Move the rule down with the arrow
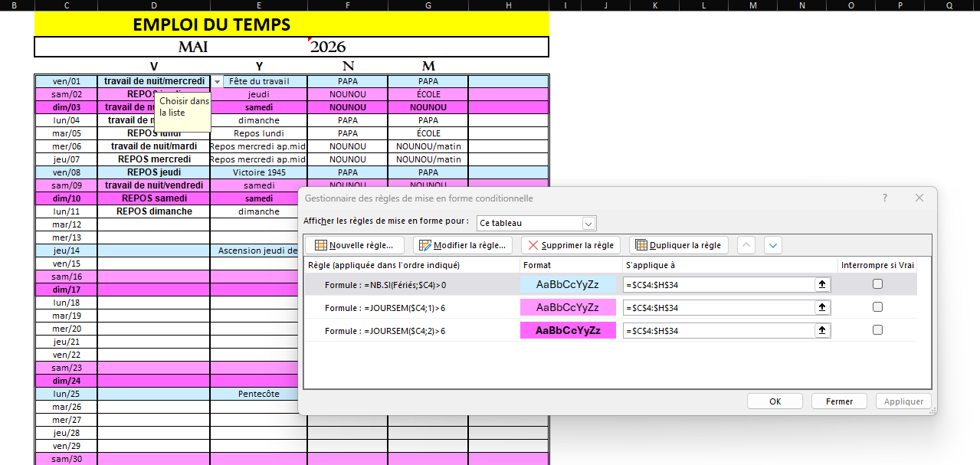980x465 pixels. click(x=773, y=245)
